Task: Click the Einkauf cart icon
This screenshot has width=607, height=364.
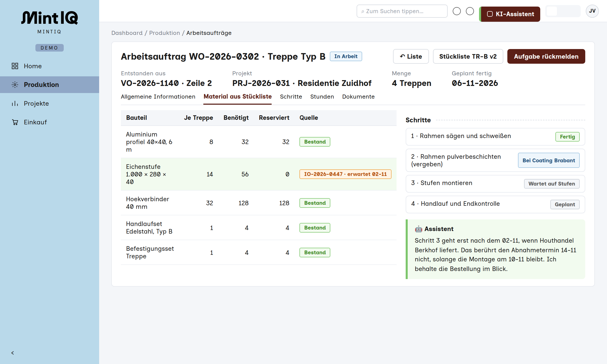Action: pyautogui.click(x=15, y=122)
